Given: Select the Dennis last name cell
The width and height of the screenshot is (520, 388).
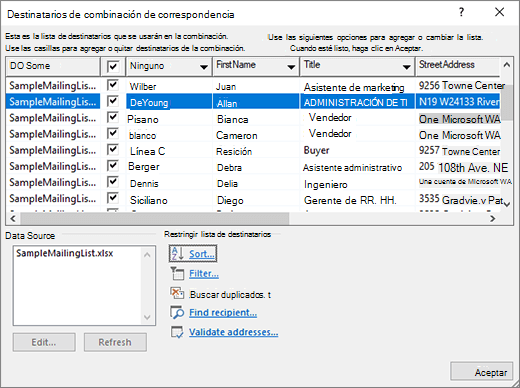Looking at the screenshot, I should (x=169, y=183).
